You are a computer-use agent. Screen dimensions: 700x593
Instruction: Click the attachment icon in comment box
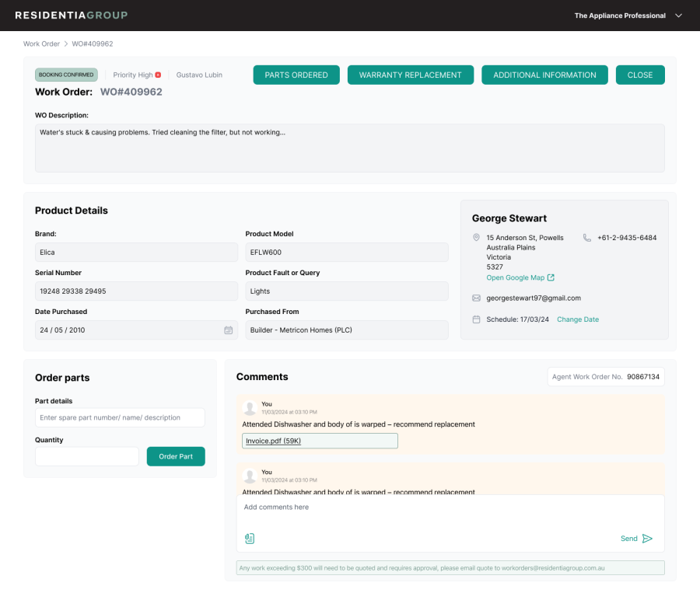250,539
